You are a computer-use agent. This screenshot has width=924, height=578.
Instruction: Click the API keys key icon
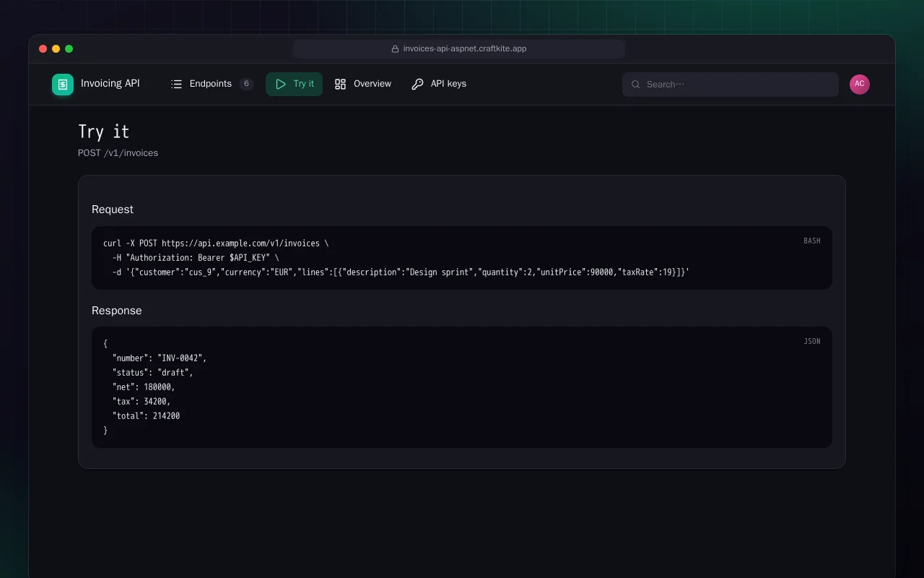[x=417, y=85]
